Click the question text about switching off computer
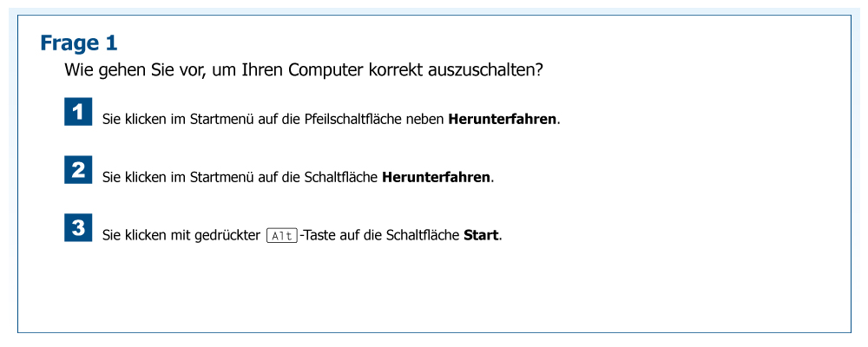 (x=304, y=69)
